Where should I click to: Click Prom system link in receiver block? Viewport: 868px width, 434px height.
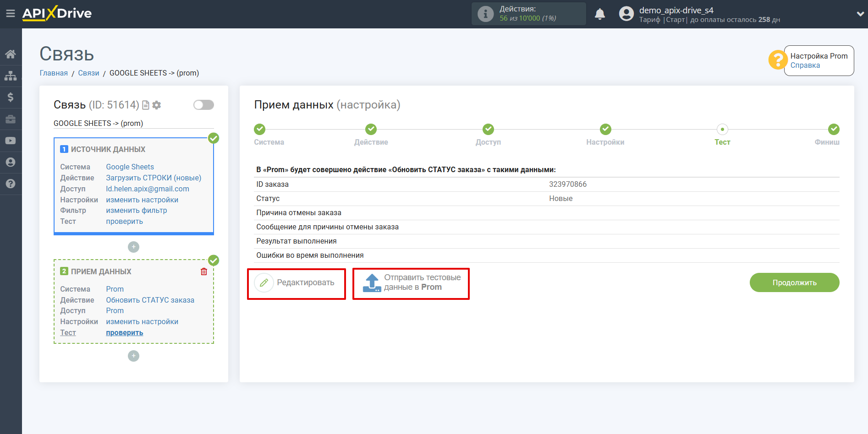click(115, 289)
